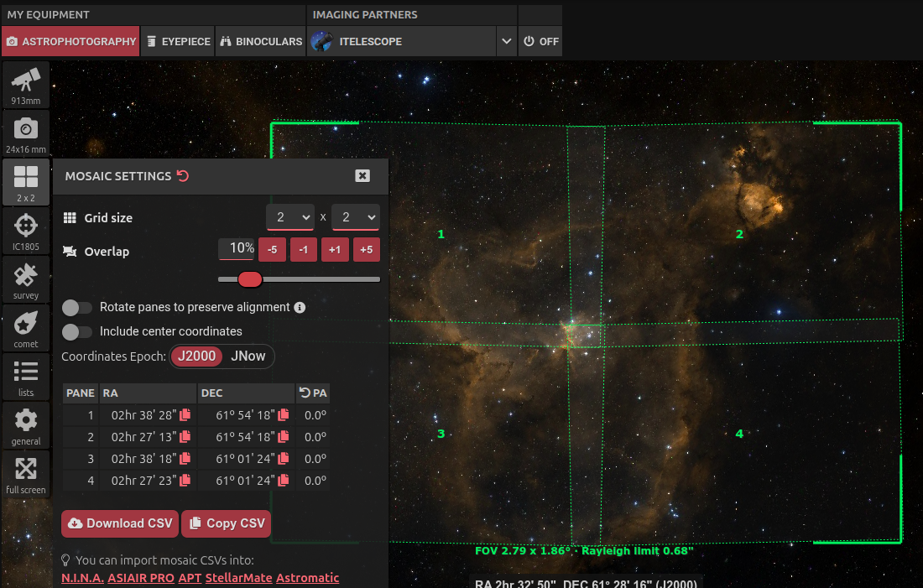
Task: Copy RA of pane 3
Action: tap(185, 459)
